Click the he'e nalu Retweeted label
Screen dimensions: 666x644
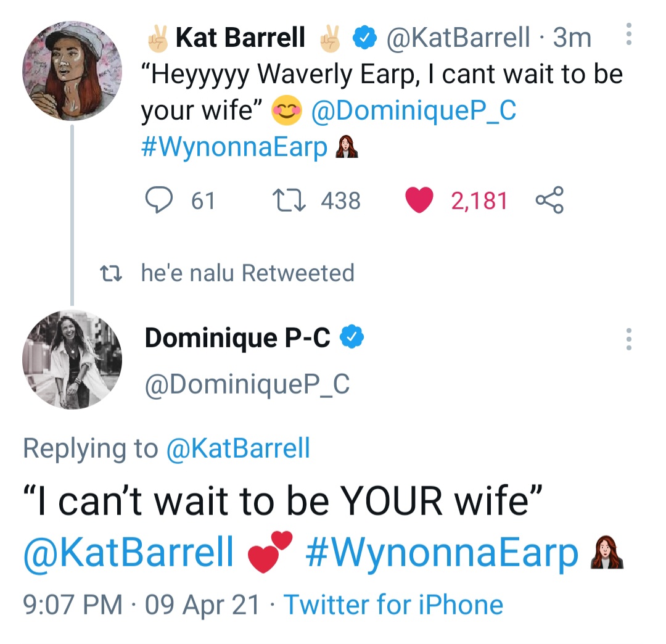(x=248, y=273)
